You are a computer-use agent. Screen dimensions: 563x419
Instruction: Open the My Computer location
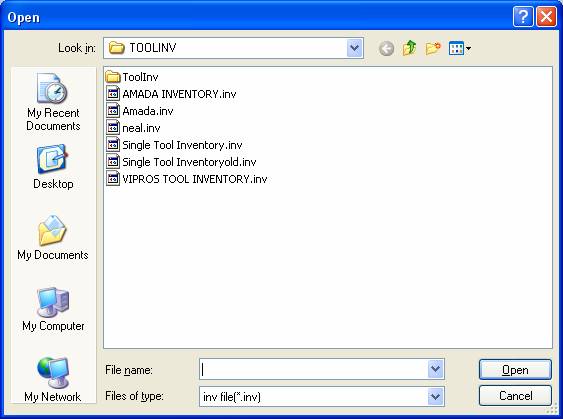[x=53, y=309]
